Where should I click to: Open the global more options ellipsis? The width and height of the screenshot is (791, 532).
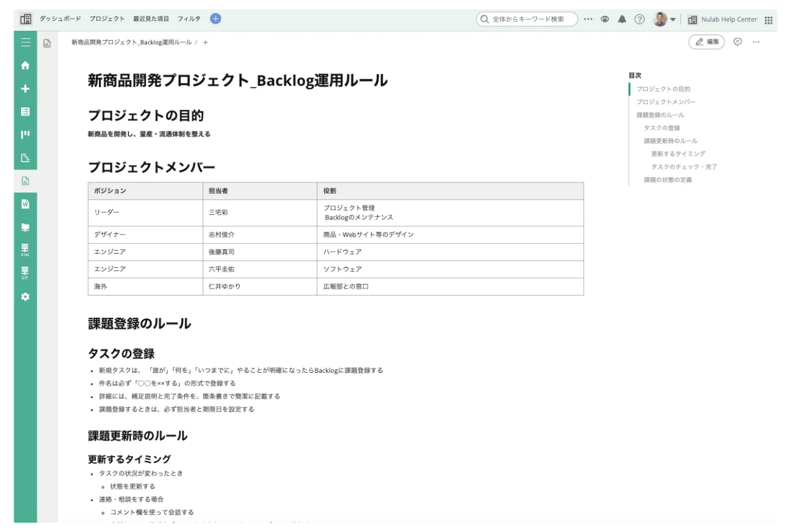click(x=588, y=19)
